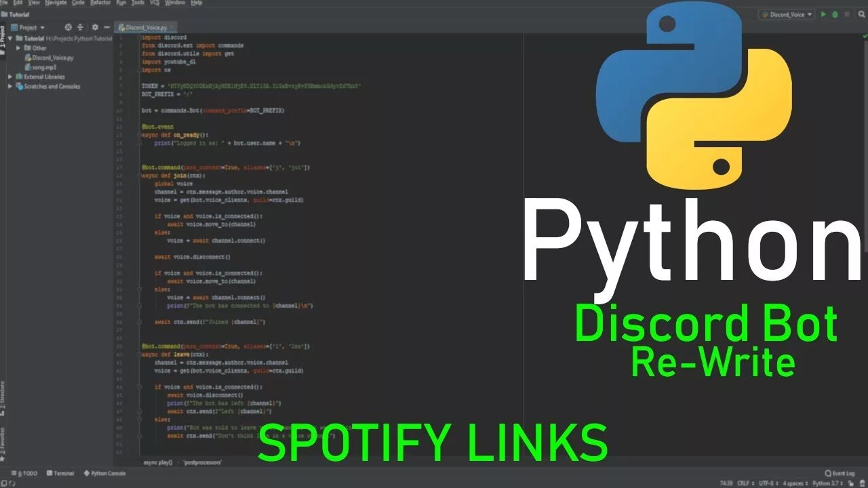Open the Python 3.7 interpreter selector
Image resolution: width=868 pixels, height=488 pixels.
tap(829, 483)
